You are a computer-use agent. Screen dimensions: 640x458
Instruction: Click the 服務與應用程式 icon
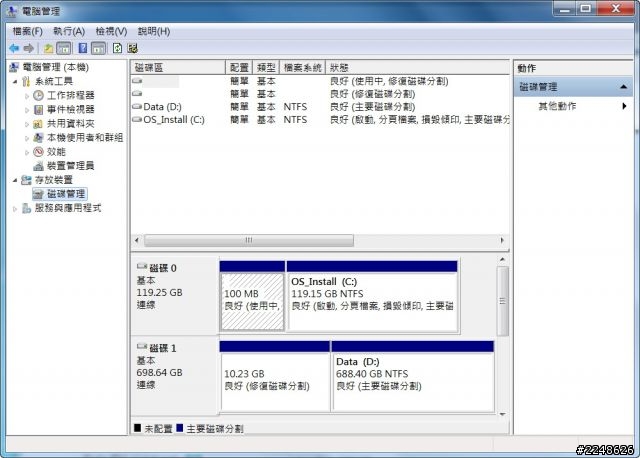click(x=26, y=208)
